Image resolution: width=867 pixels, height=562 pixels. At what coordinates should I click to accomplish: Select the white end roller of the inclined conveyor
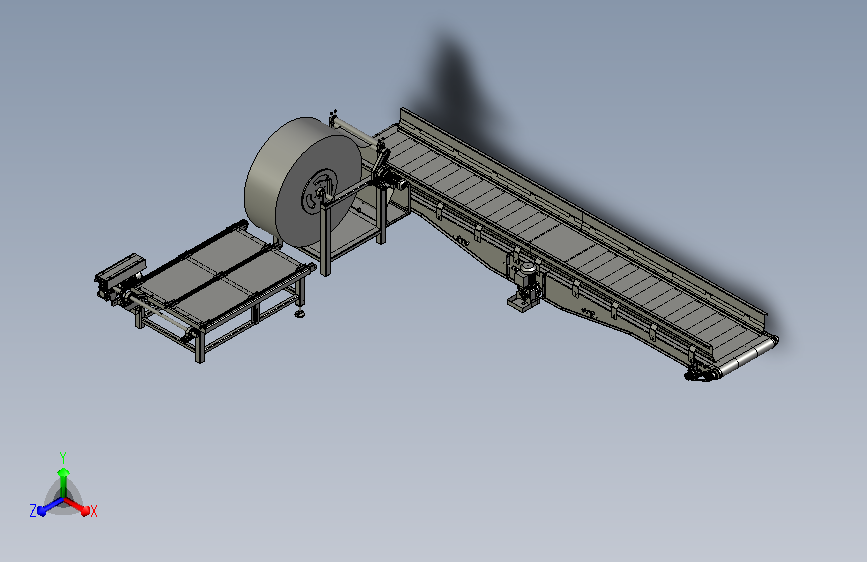[749, 357]
